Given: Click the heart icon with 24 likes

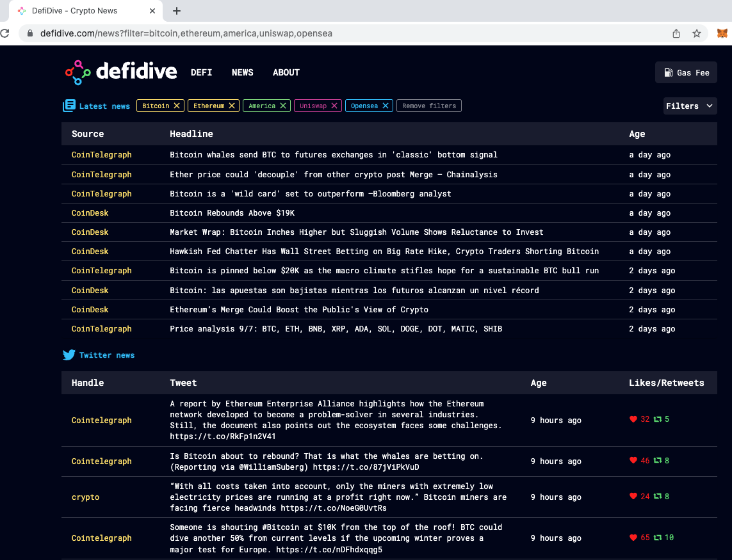Looking at the screenshot, I should [633, 497].
